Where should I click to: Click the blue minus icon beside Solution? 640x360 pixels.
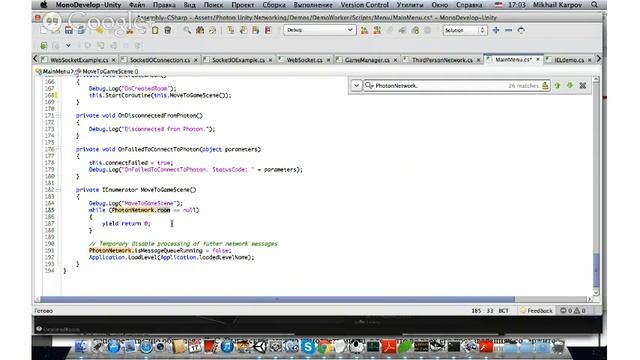tap(509, 30)
